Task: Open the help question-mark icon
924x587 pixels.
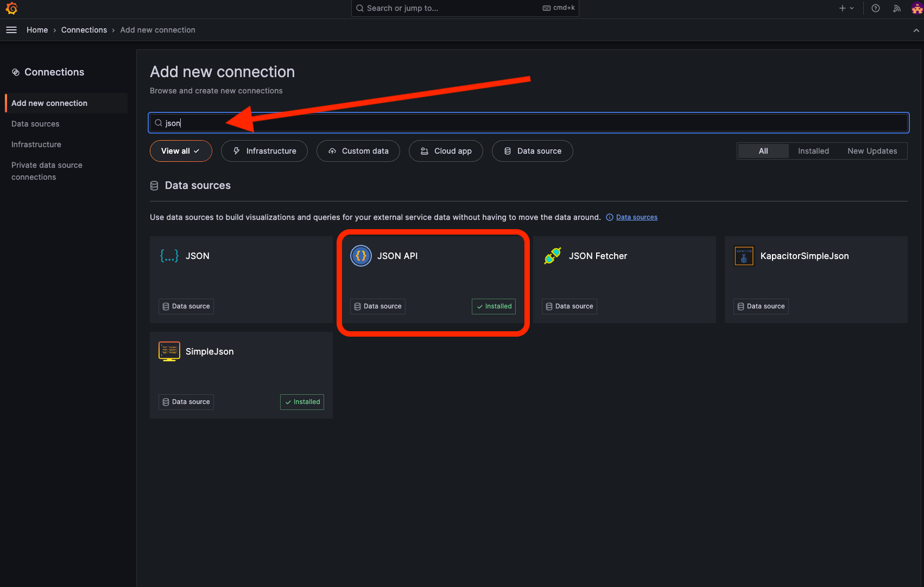Action: point(876,8)
